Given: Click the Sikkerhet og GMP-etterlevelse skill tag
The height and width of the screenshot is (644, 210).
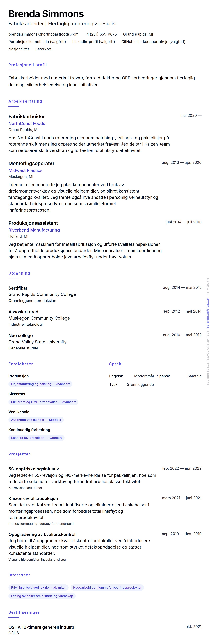Looking at the screenshot, I should click(x=43, y=402).
